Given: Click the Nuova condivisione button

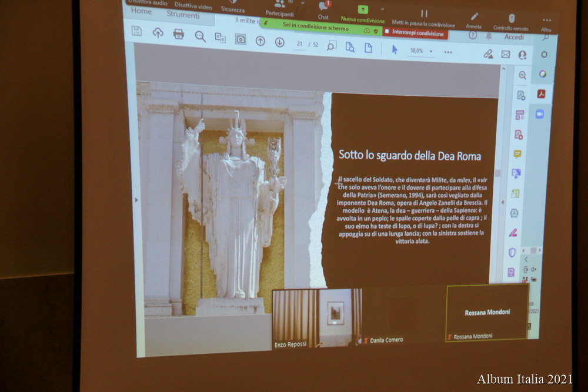Looking at the screenshot, I should (363, 15).
